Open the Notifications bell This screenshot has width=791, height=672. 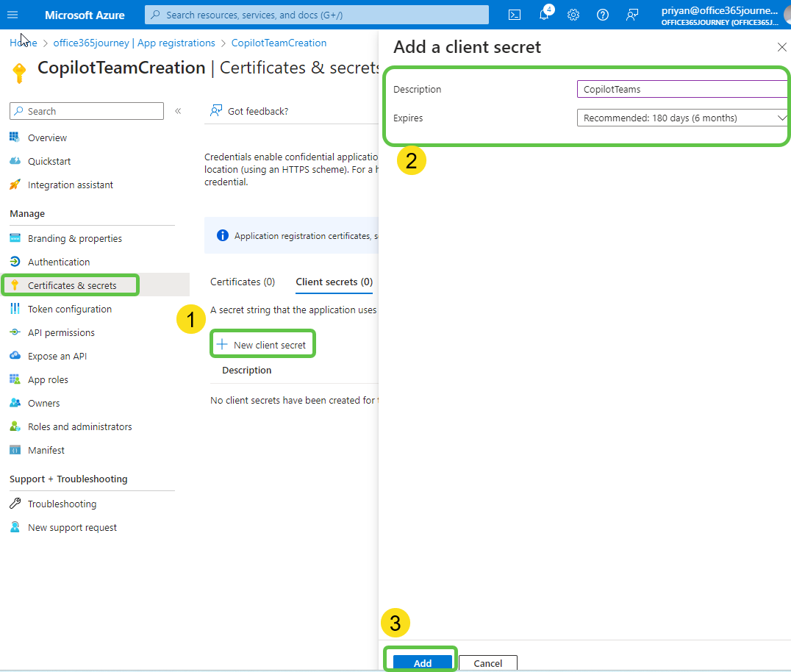[x=543, y=15]
